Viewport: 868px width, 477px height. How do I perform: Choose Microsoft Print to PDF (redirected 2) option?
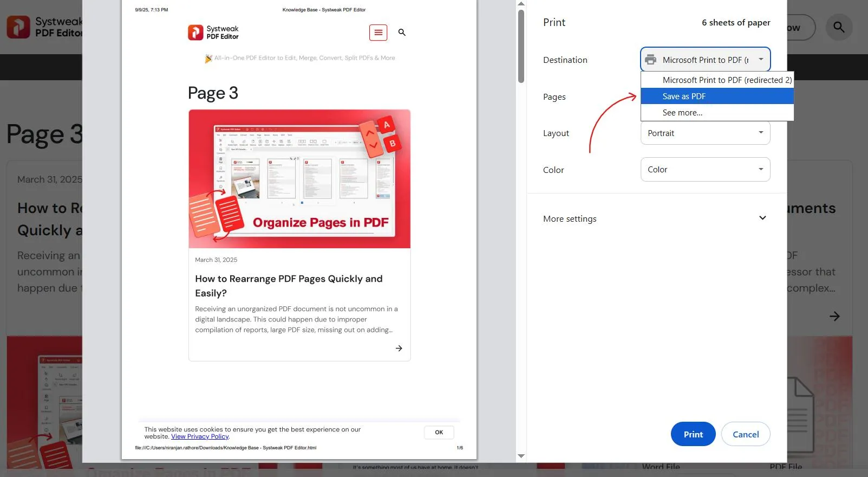click(x=717, y=80)
